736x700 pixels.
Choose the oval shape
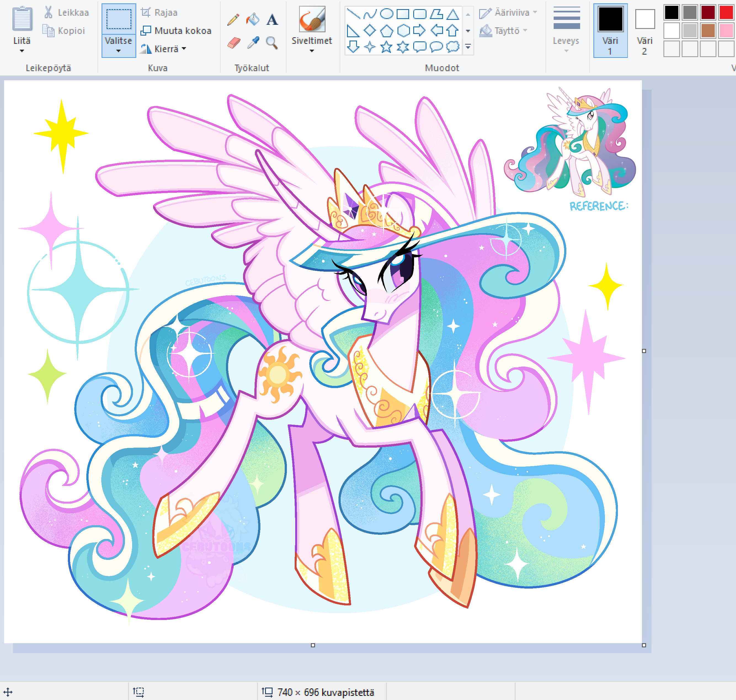386,14
